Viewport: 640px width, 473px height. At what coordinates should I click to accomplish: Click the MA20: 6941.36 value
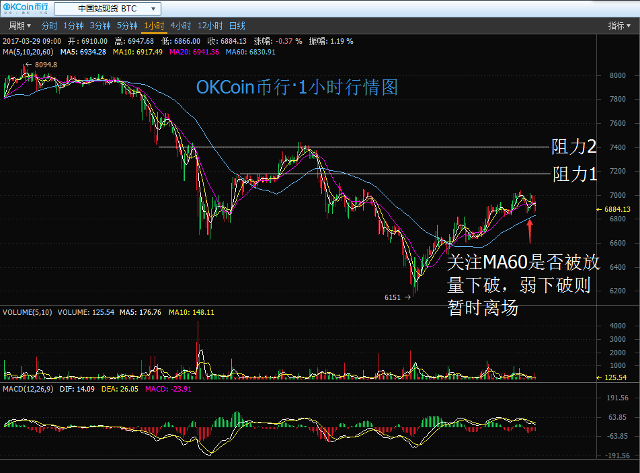click(194, 52)
